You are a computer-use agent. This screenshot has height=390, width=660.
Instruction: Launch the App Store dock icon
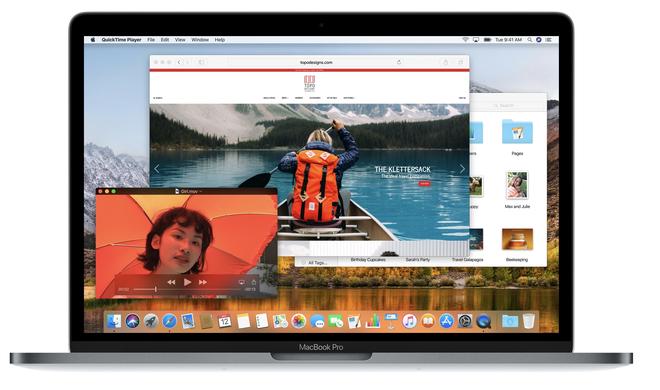[446, 321]
